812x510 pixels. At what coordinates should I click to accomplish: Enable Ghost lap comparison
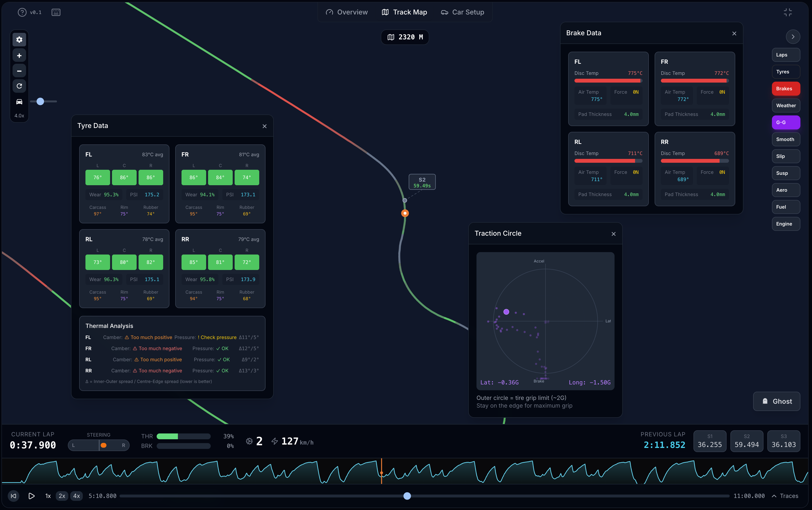click(x=776, y=401)
